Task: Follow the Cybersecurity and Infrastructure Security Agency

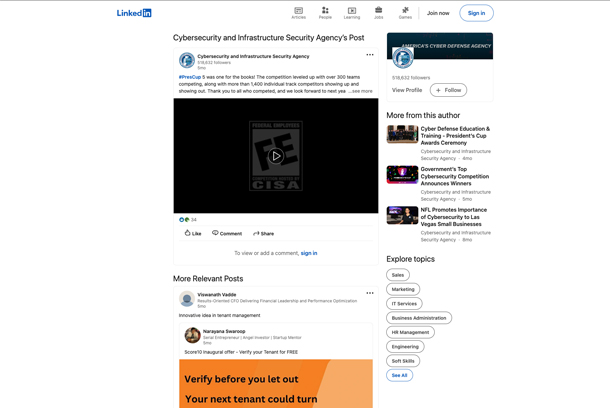Action: point(448,90)
